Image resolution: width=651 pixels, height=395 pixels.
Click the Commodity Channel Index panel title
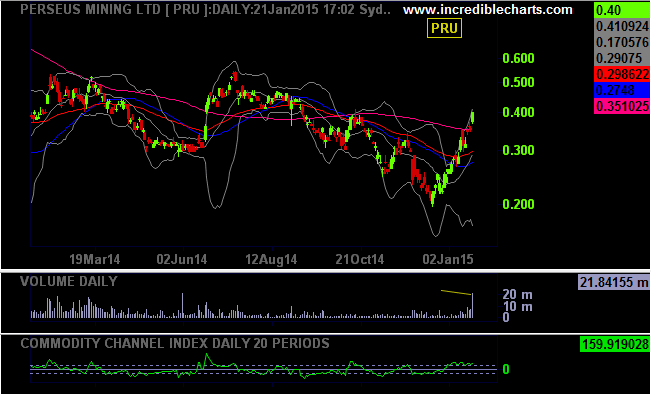(x=175, y=343)
